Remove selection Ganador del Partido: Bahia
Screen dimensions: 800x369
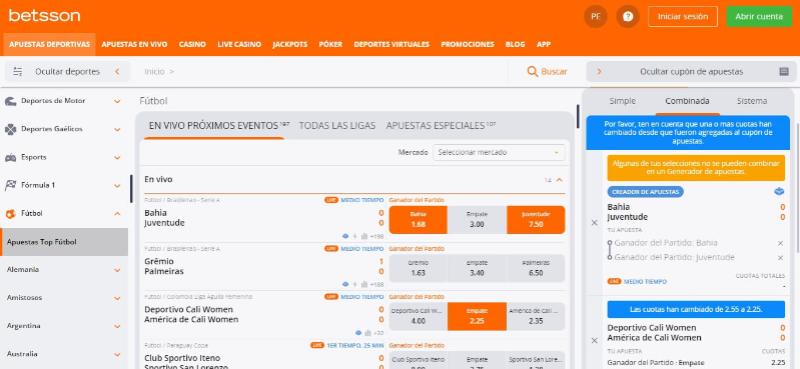pyautogui.click(x=780, y=243)
